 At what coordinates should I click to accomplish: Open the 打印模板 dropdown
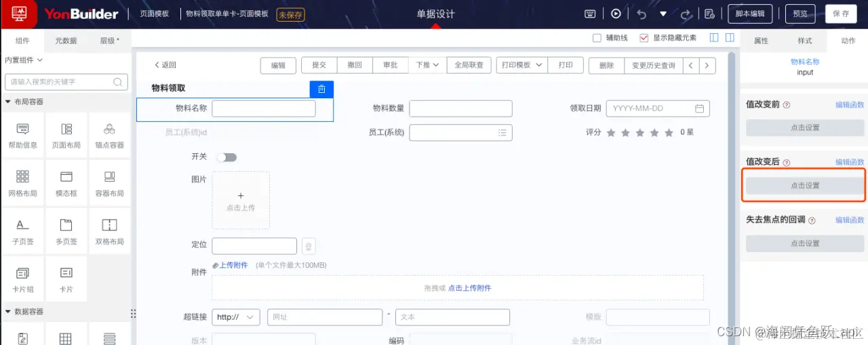pos(521,65)
